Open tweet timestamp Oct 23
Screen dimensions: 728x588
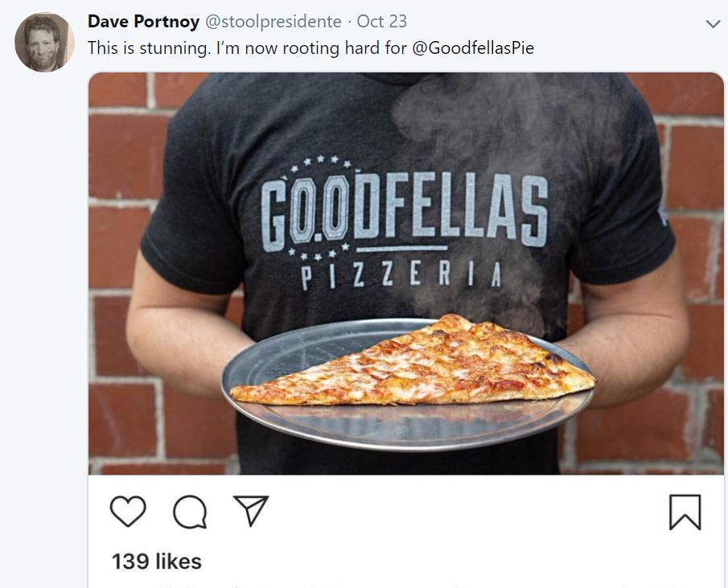click(x=381, y=22)
